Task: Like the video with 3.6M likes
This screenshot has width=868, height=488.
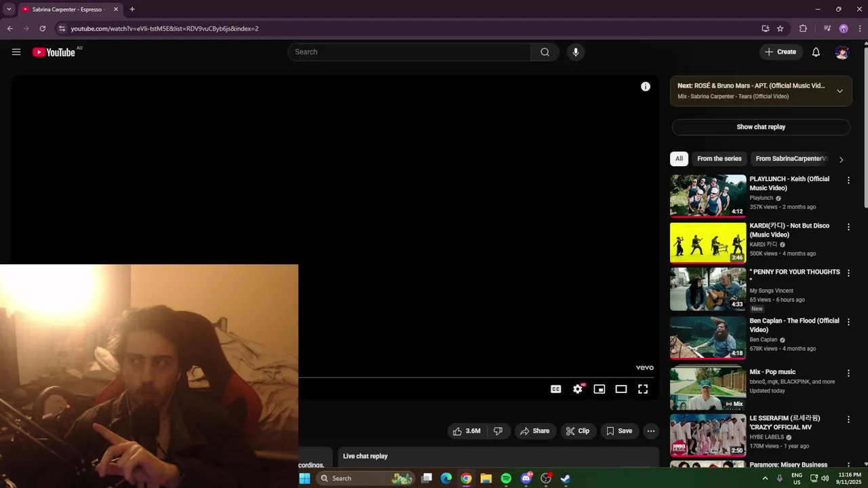Action: point(467,431)
